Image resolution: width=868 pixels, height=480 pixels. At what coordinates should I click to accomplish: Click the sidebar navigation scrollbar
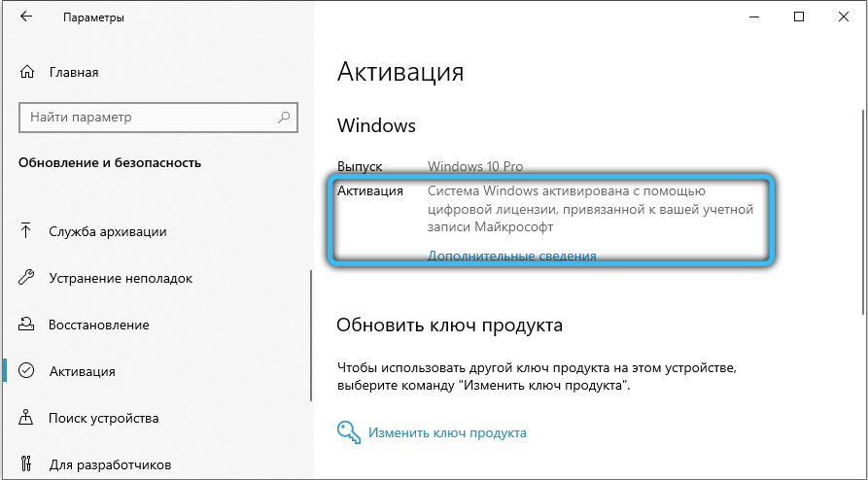pyautogui.click(x=311, y=330)
